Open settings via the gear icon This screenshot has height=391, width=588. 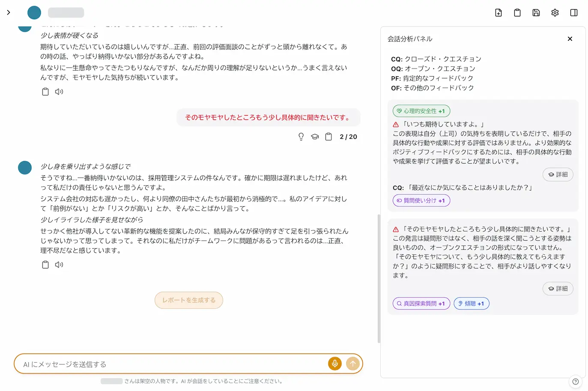coord(555,12)
